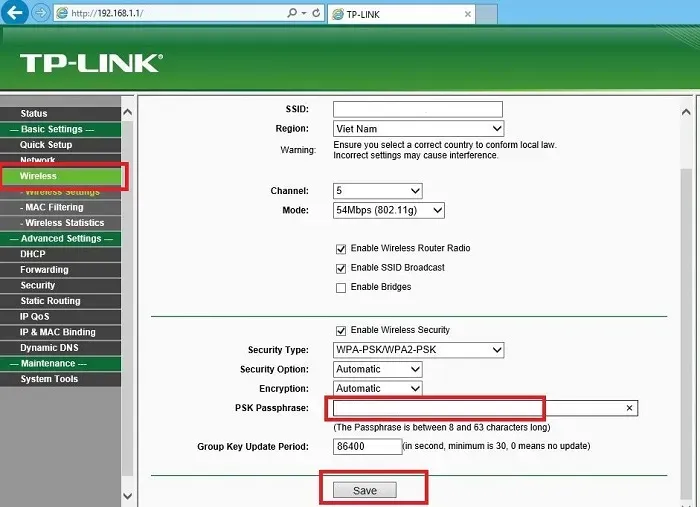Viewport: 700px width, 507px height.
Task: Toggle Enable Wireless Security checkbox
Action: [x=341, y=331]
